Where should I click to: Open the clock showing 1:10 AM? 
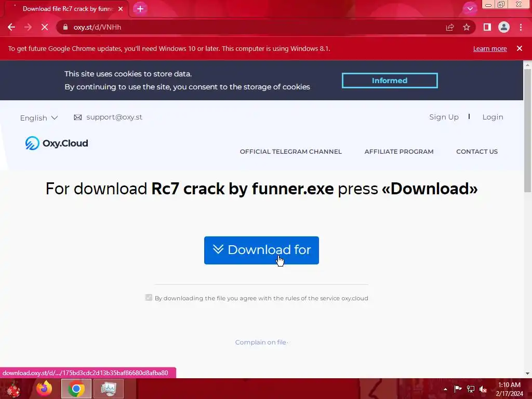pos(510,389)
